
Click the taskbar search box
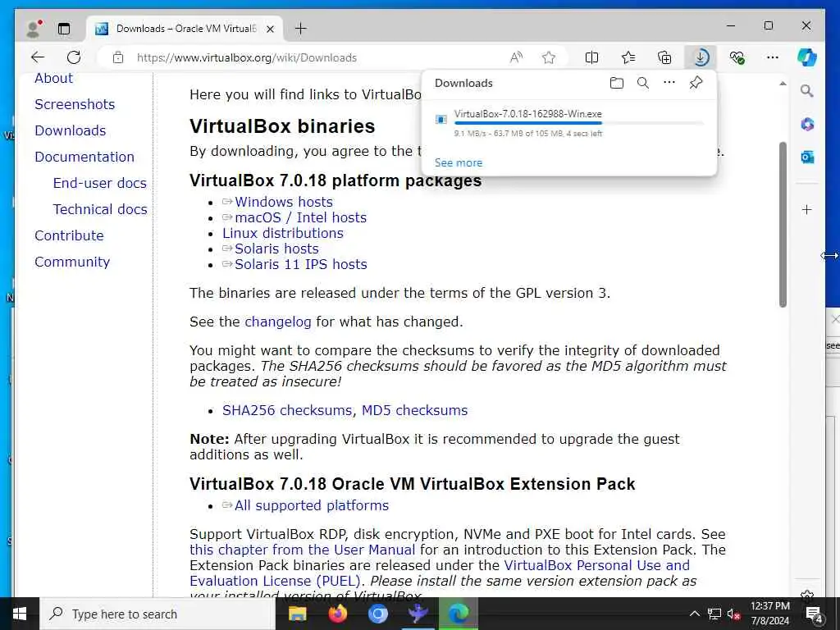(157, 614)
